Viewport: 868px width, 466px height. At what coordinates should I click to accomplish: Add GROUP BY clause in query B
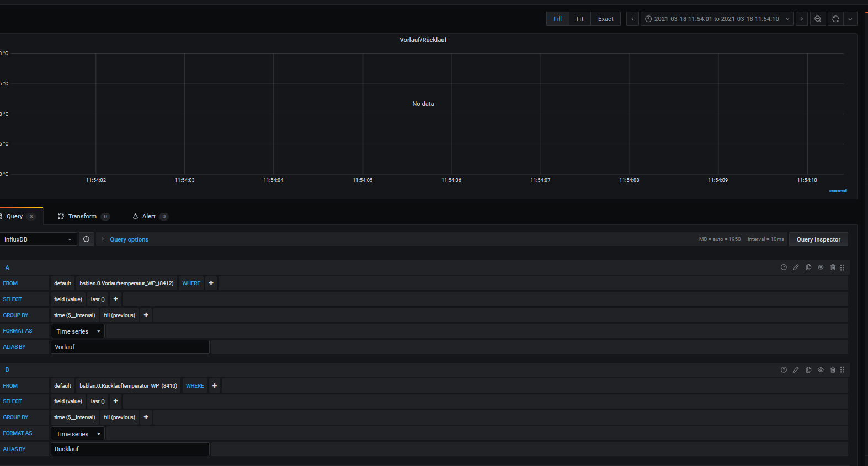(146, 417)
